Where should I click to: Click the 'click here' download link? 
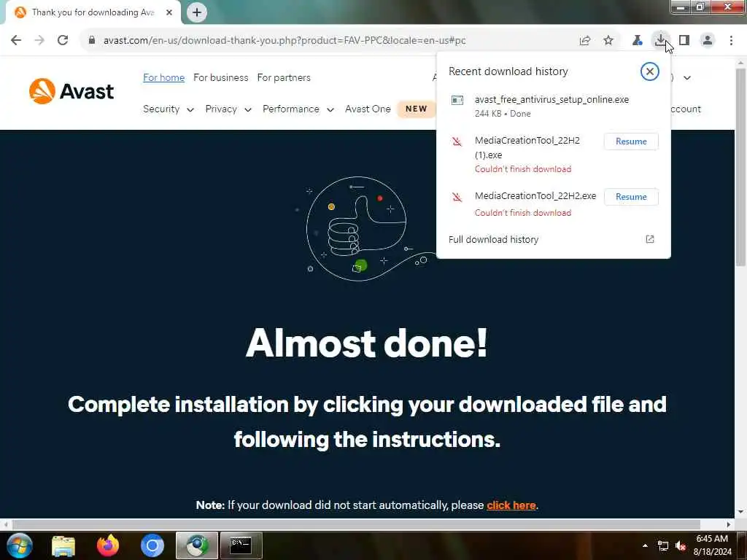coord(511,505)
